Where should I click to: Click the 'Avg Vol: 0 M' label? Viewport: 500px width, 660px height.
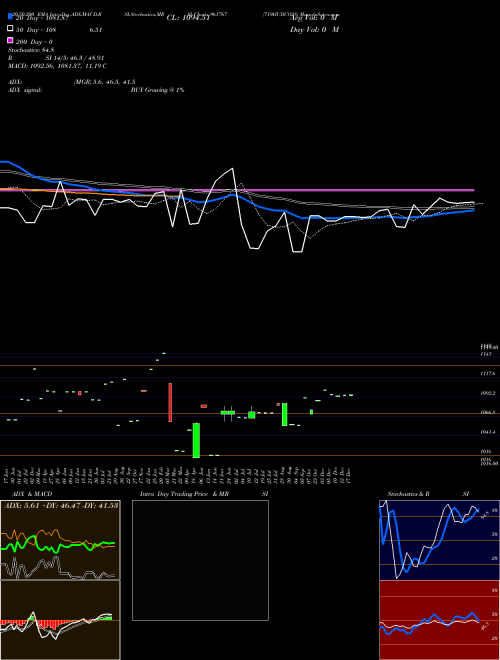pos(314,18)
